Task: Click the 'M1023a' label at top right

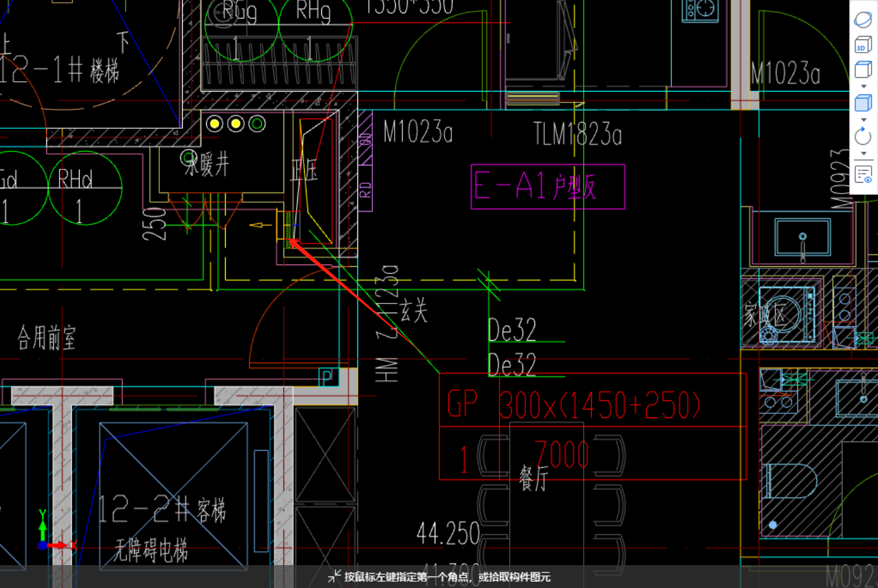Action: pos(785,73)
